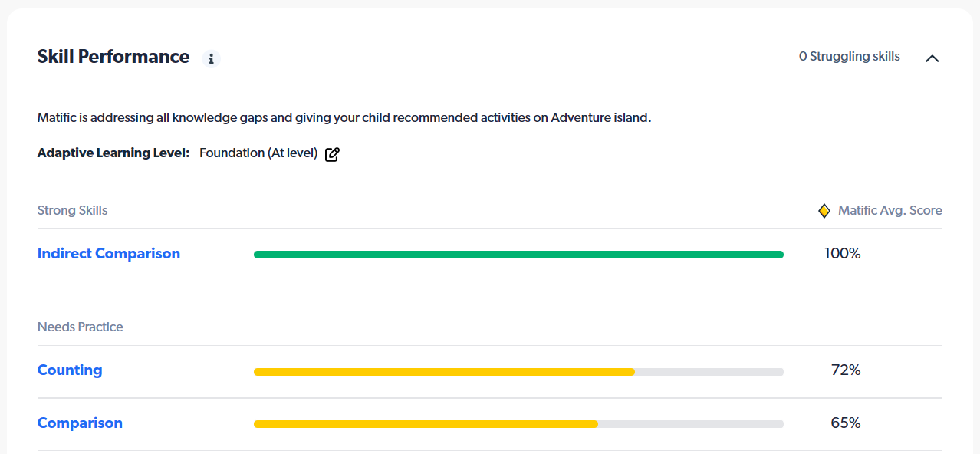Click the info icon beside Skill Performance
This screenshot has height=454, width=980.
click(212, 58)
